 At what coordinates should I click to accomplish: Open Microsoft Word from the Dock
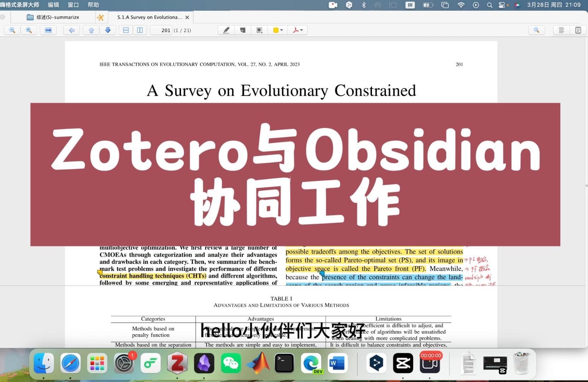(338, 363)
